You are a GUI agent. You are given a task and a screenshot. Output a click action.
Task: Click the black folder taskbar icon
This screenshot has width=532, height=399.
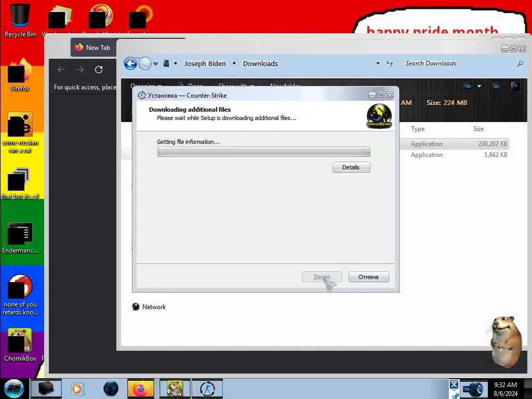46,389
